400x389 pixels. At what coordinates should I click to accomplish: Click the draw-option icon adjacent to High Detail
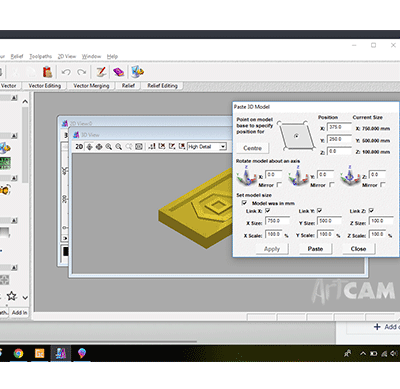[x=182, y=146]
